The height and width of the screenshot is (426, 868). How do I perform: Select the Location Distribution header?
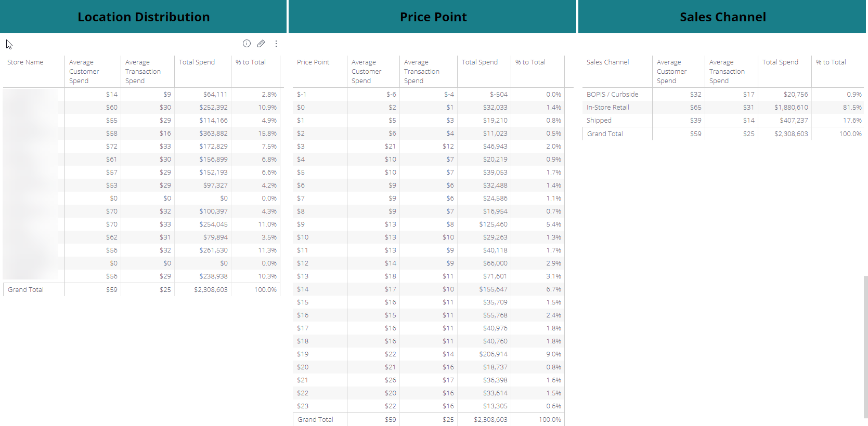[144, 17]
